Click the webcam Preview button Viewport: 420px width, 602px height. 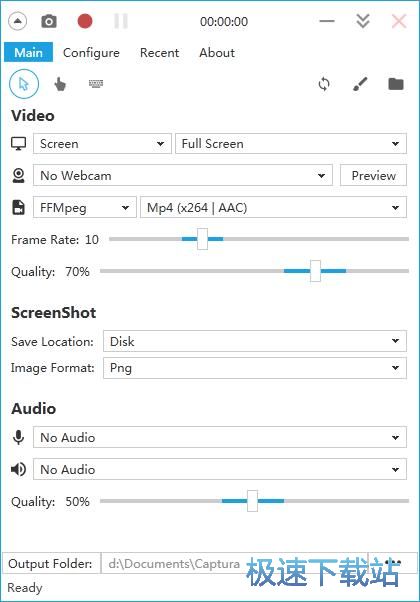click(374, 176)
